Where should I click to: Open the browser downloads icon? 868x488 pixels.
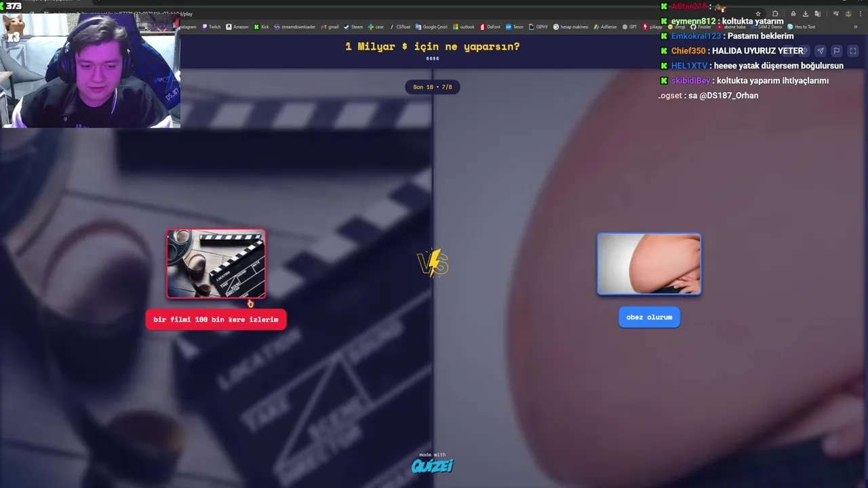[805, 14]
